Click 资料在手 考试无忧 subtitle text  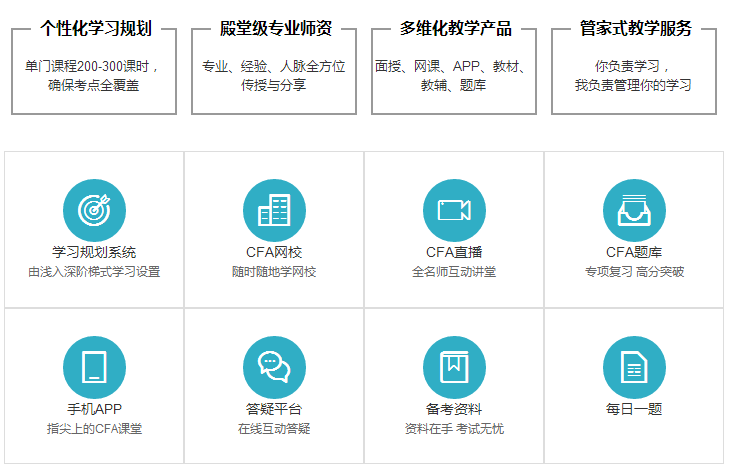tap(454, 429)
